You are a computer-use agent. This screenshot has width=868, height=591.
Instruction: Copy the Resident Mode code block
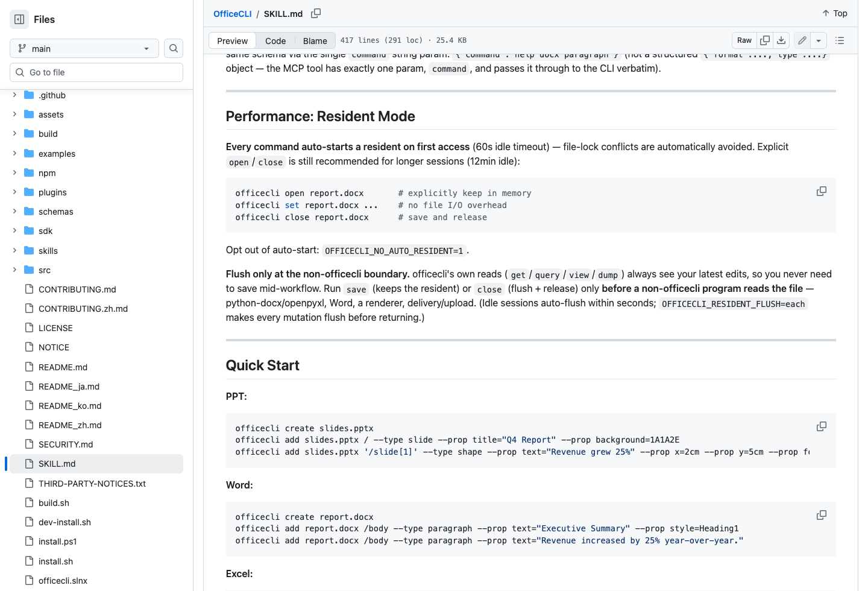[x=822, y=191]
